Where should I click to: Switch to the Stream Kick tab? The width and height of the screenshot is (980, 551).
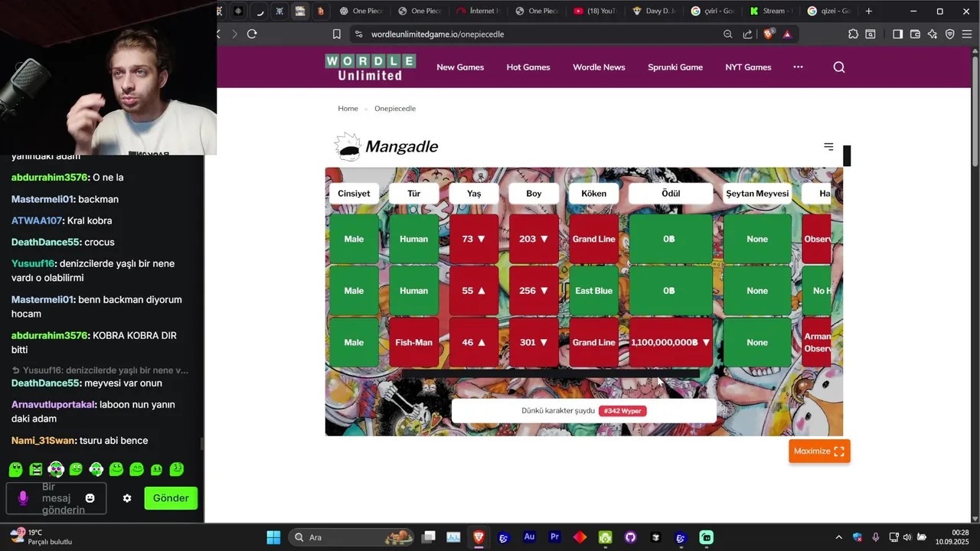tap(770, 11)
